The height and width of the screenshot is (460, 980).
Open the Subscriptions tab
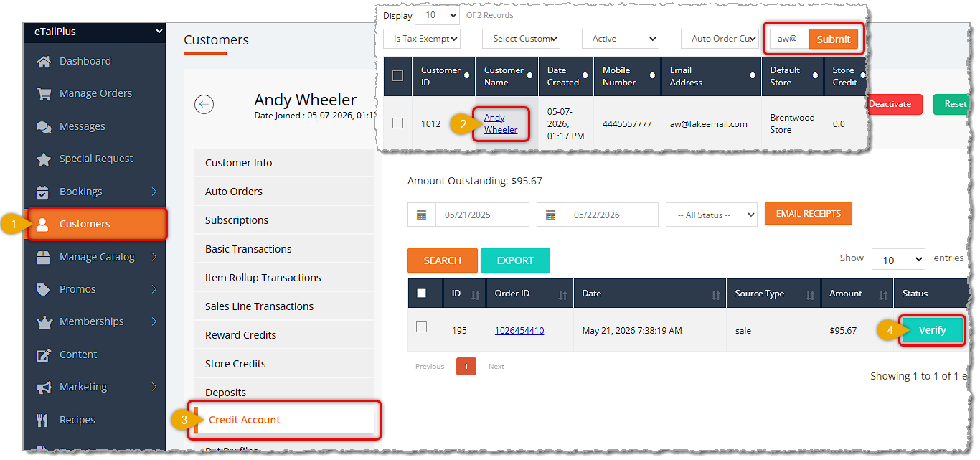[x=283, y=220]
